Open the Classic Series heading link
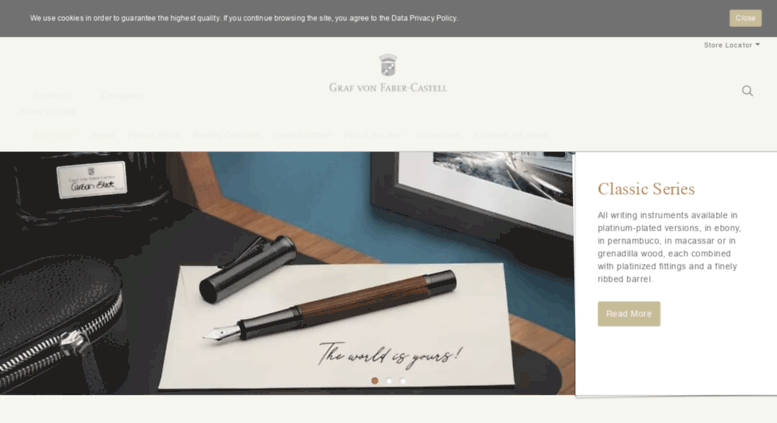The height and width of the screenshot is (423, 777). click(x=646, y=189)
